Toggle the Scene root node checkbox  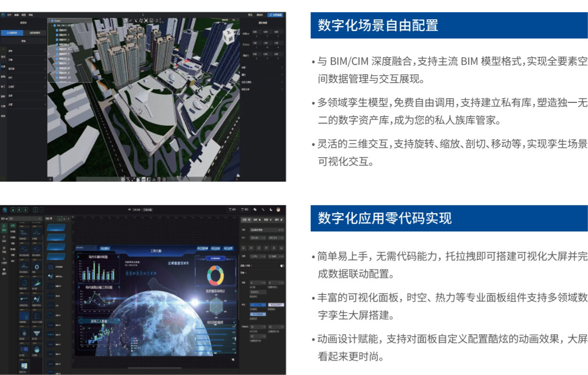tap(53, 21)
